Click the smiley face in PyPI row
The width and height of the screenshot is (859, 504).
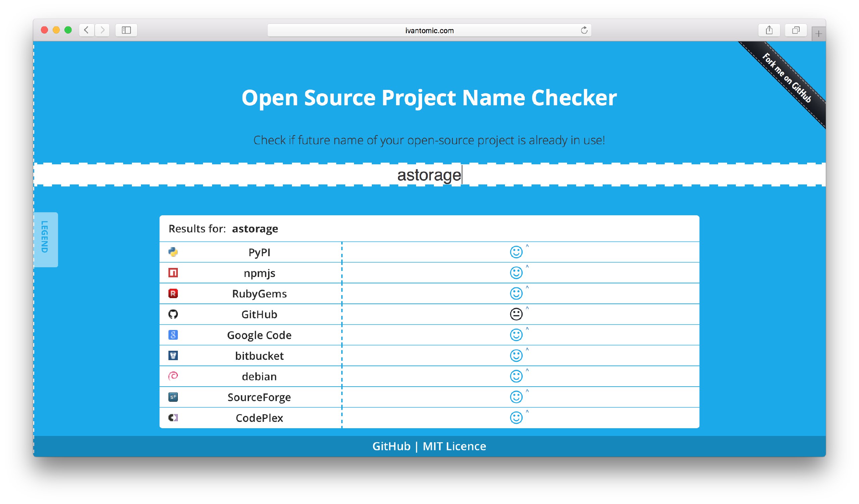click(x=516, y=253)
